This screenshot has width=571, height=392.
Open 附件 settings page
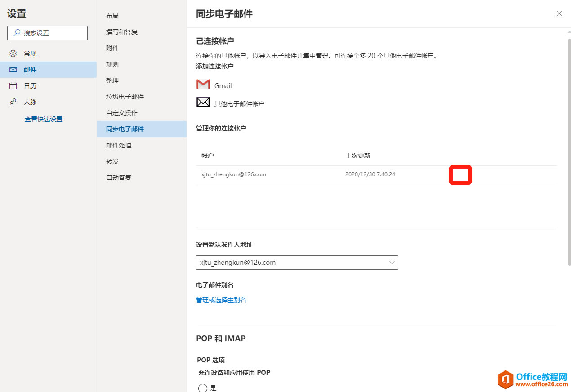click(x=142, y=48)
